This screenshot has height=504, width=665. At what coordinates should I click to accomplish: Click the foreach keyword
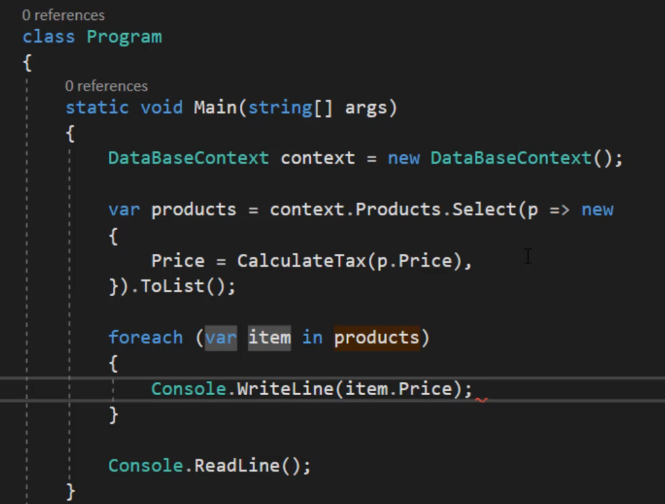coord(145,338)
